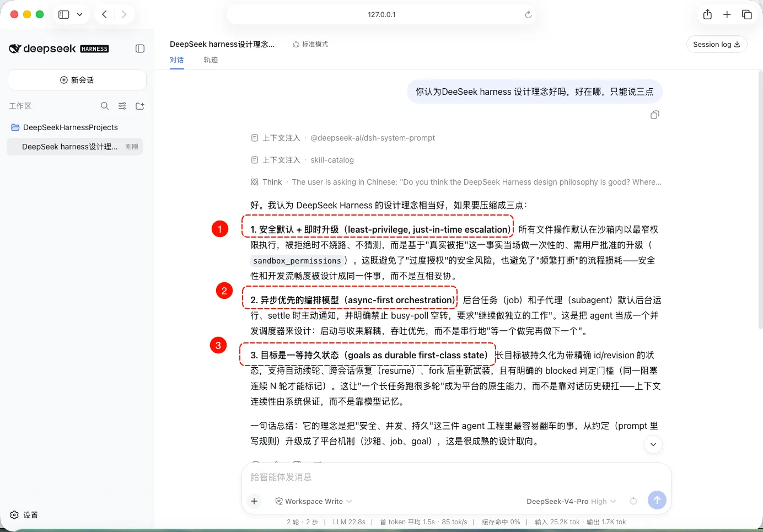763x532 pixels.
Task: Click the deepseek HARNESS logo
Action: click(59, 49)
